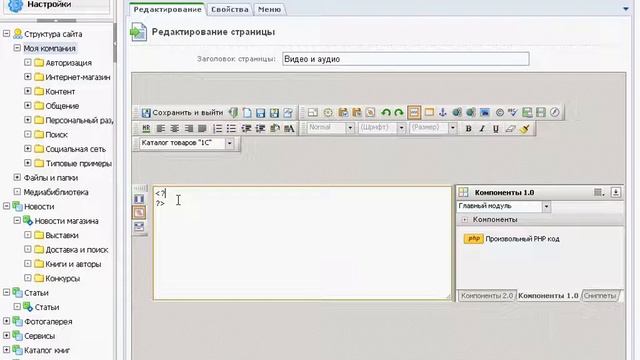Open the Главный модуль dropdown
Viewport: 640px width, 360px height.
point(546,207)
